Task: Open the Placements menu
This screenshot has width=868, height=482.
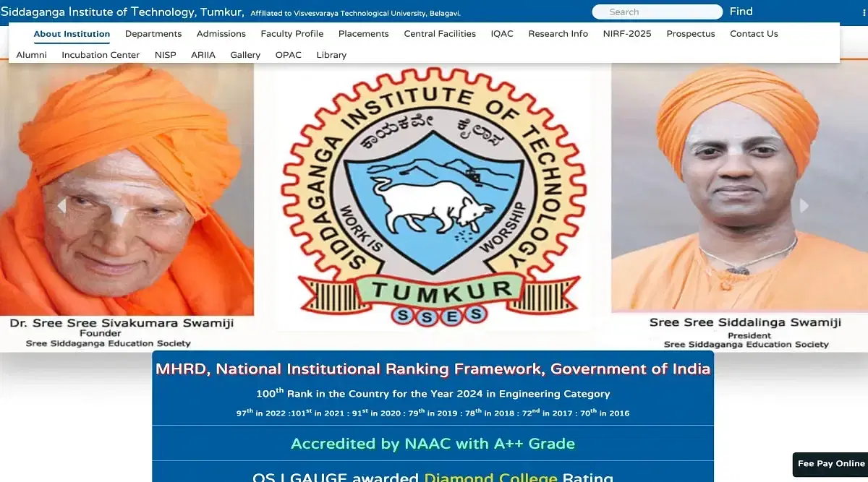Action: (364, 34)
